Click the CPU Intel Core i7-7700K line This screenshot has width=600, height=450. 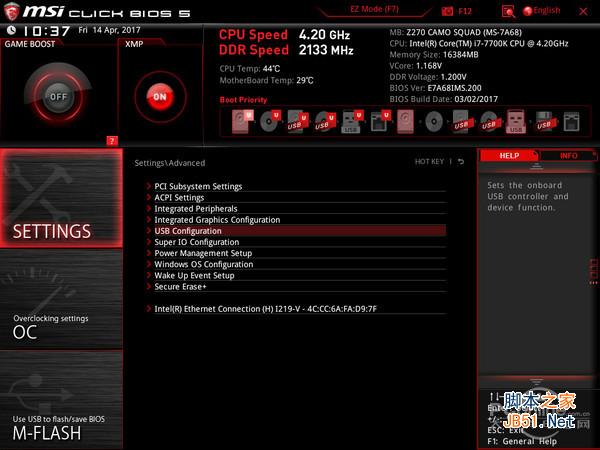[x=479, y=43]
